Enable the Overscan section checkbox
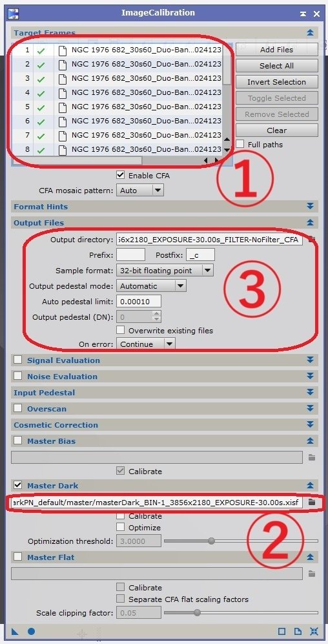This screenshot has height=644, width=328. pos(17,408)
